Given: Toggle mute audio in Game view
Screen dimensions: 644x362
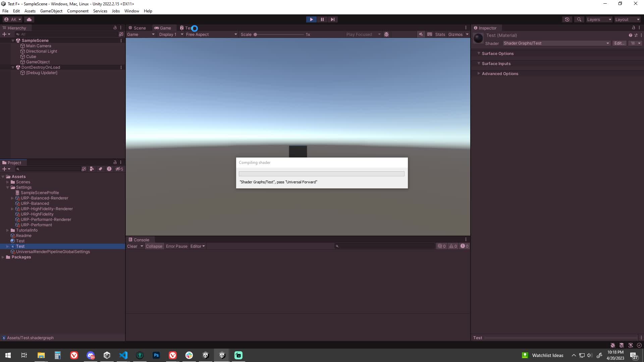Looking at the screenshot, I should coord(421,34).
